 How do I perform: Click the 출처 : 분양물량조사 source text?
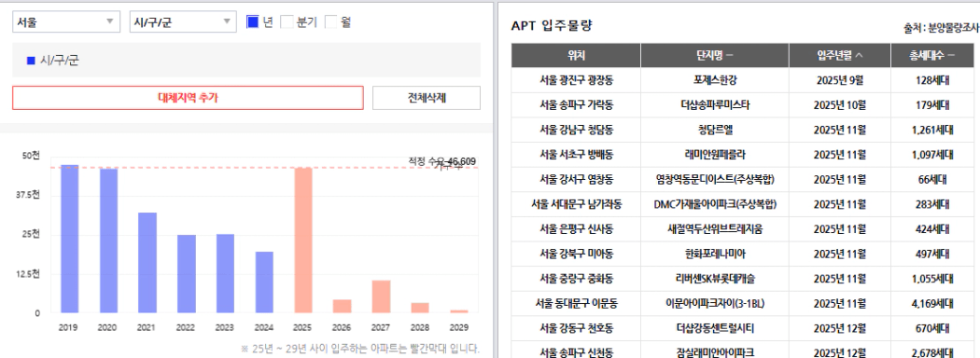(941, 28)
